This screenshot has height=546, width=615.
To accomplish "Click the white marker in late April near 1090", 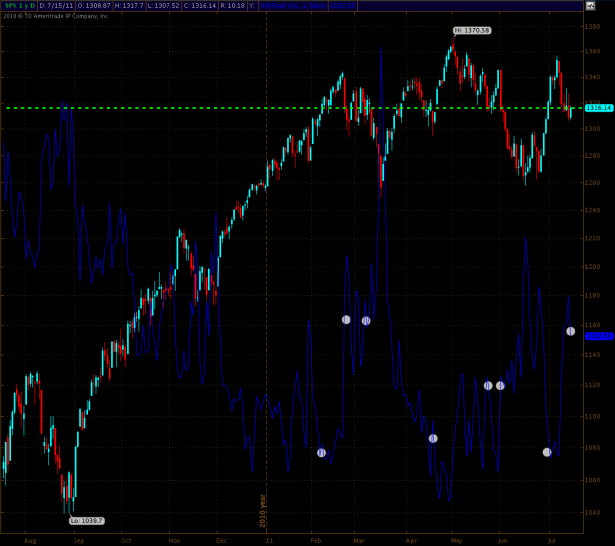I will [x=433, y=438].
